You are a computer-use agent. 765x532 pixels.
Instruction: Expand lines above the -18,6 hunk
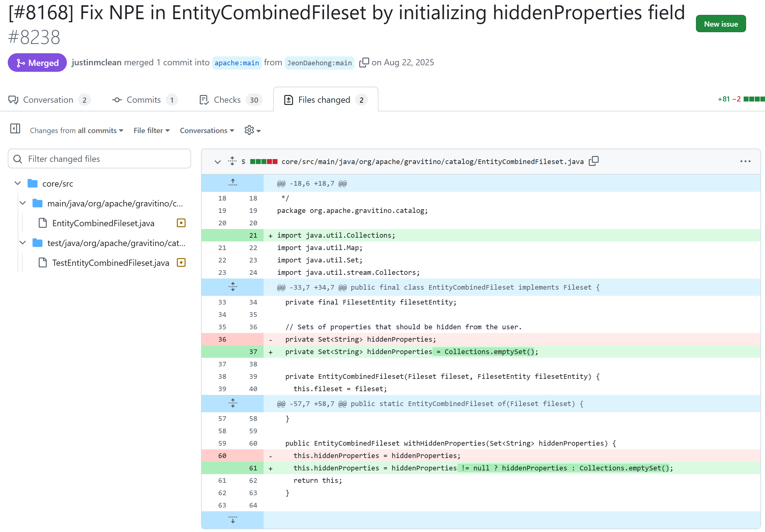233,182
